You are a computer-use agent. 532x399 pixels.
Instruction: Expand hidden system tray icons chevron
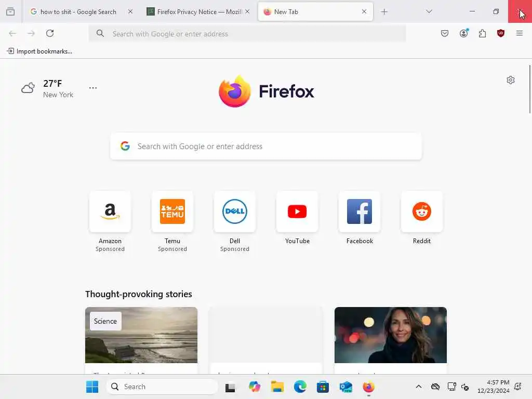click(419, 387)
